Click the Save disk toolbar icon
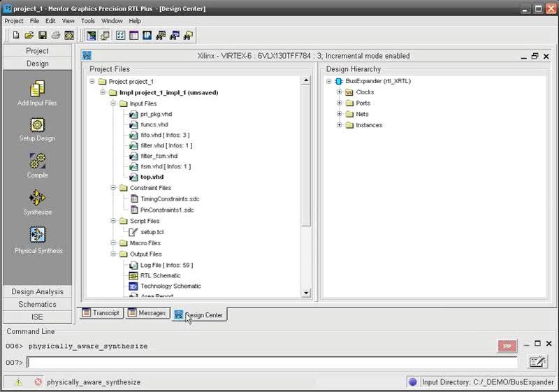This screenshot has height=392, width=559. point(43,35)
